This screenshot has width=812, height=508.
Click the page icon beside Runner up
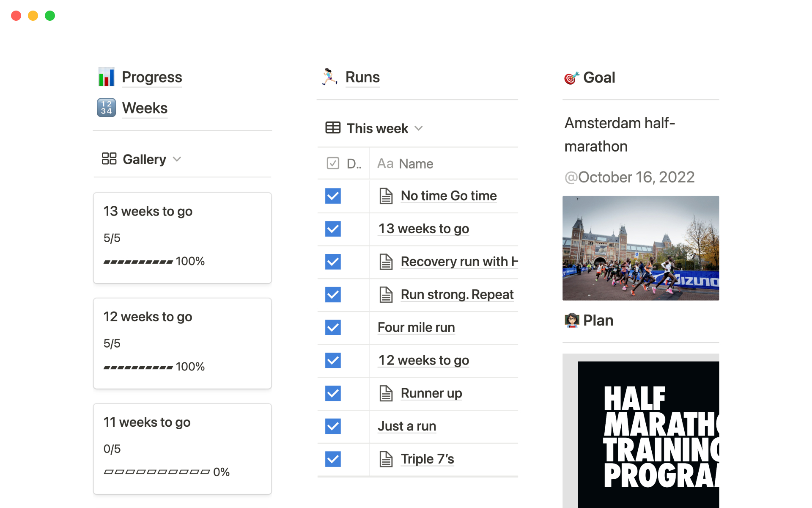pos(386,393)
